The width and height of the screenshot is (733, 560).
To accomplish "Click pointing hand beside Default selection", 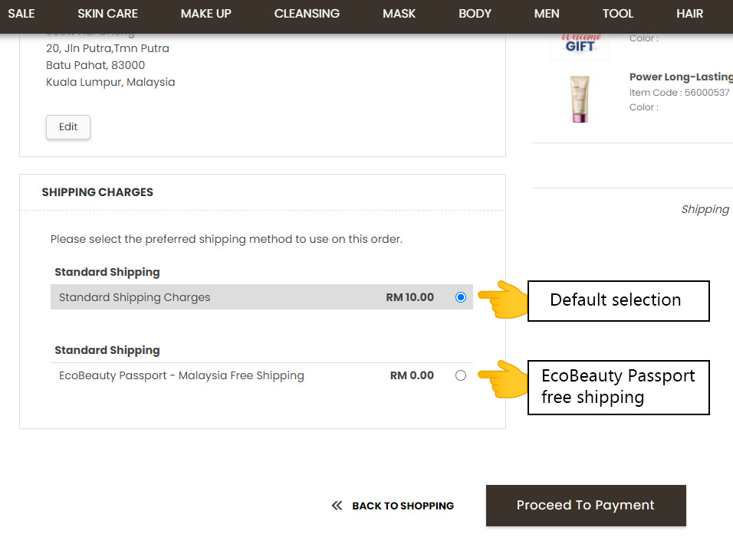I will (503, 300).
